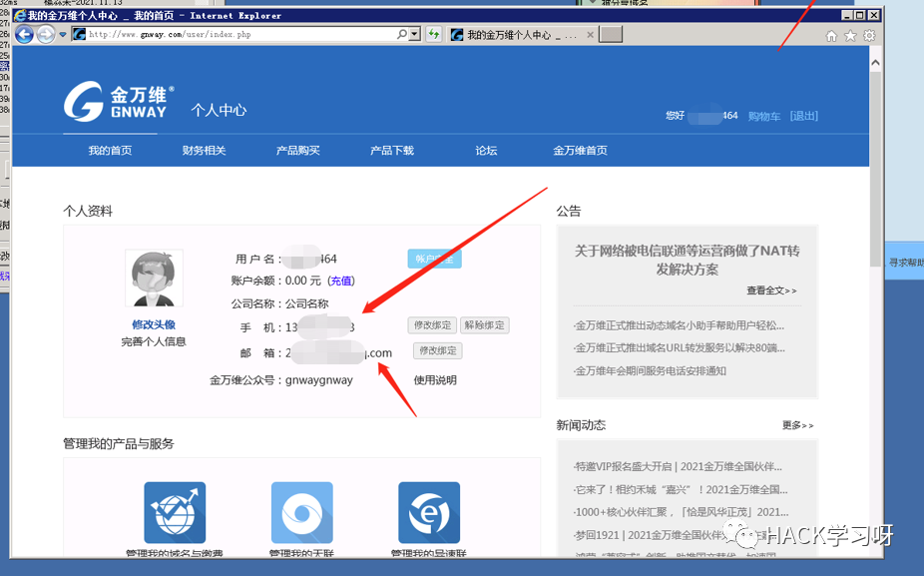Click 更多>> beside 新闻动态
This screenshot has width=924, height=576.
coord(798,425)
